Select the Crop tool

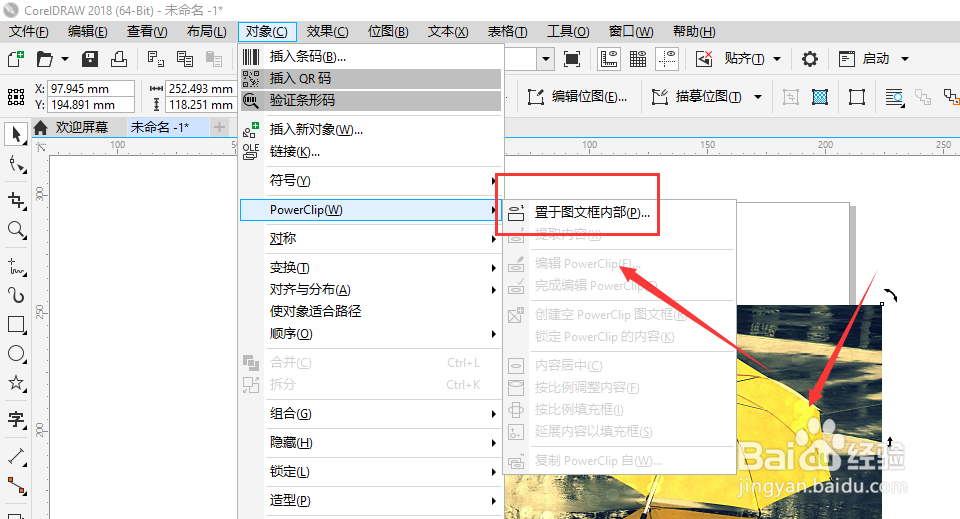click(x=16, y=201)
